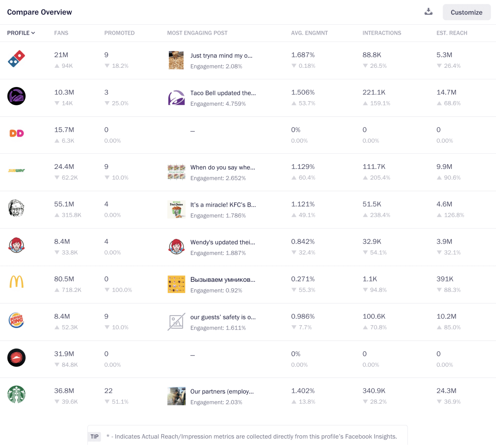This screenshot has height=448, width=496.
Task: Open the Taco Bell post thumbnail image
Action: click(176, 98)
